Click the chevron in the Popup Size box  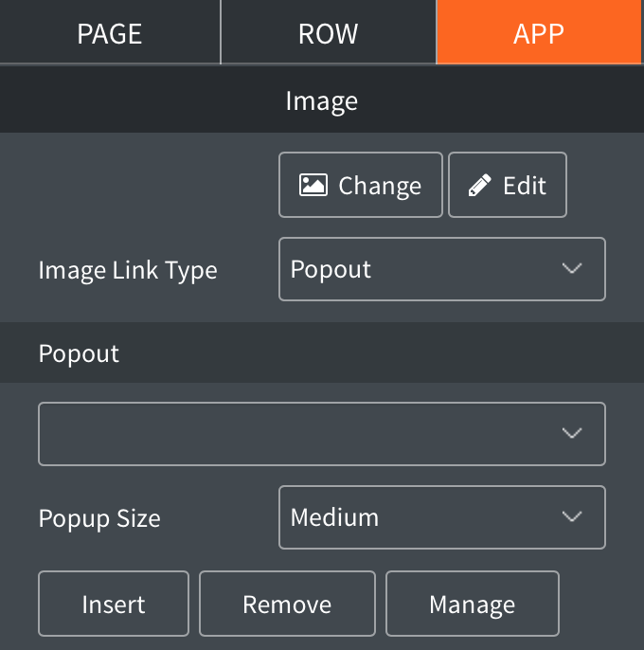[572, 517]
